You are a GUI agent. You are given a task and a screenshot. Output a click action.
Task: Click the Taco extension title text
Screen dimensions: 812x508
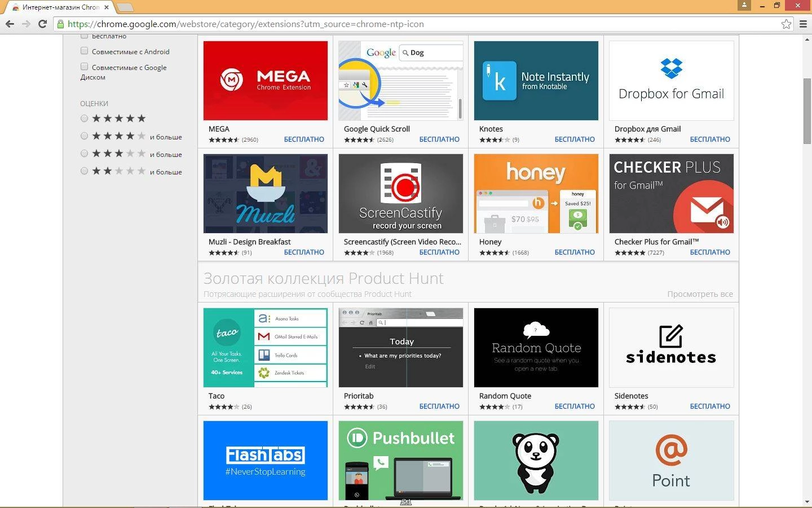coord(217,396)
